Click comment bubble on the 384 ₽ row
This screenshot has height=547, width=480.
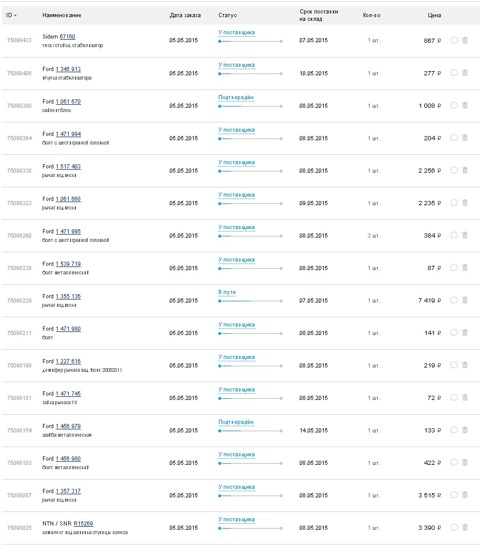(x=454, y=235)
